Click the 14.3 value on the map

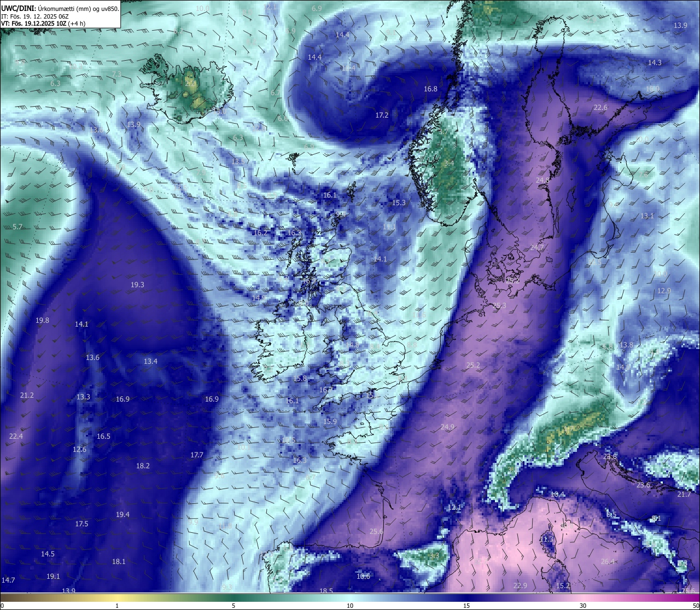(655, 62)
